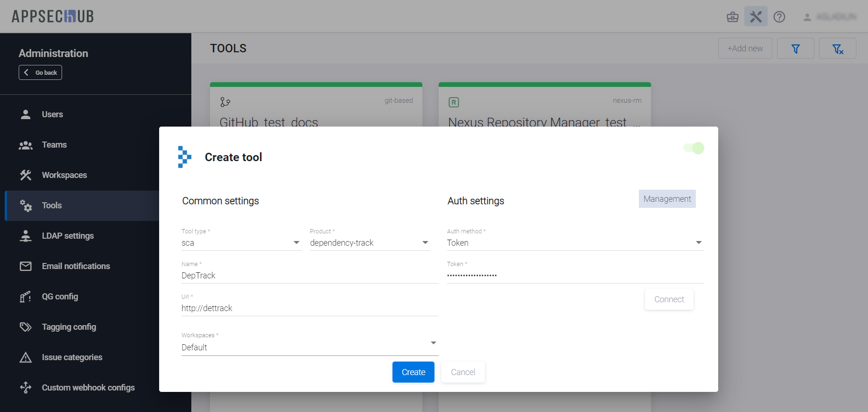This screenshot has height=412, width=868.
Task: Toggle the tool enabled switch
Action: [693, 148]
